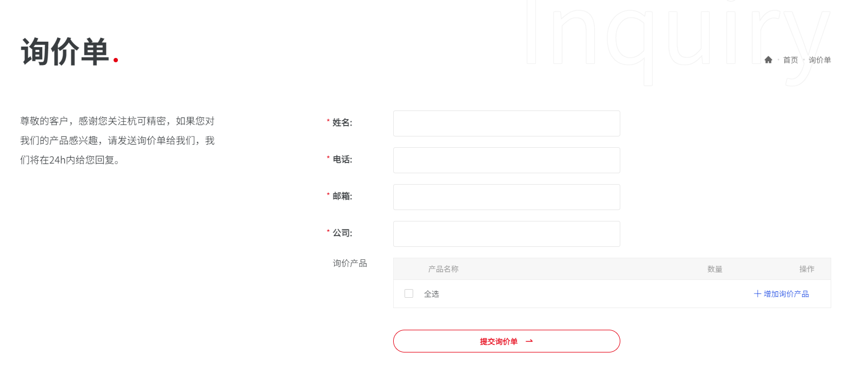Viewport: 868px width, 379px height.
Task: Open the 首页 breadcrumb link
Action: 790,60
